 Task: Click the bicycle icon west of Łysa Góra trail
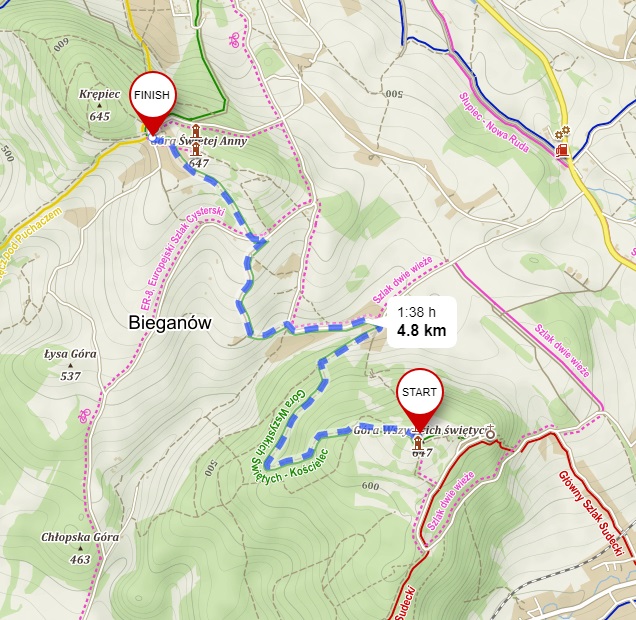tap(84, 415)
